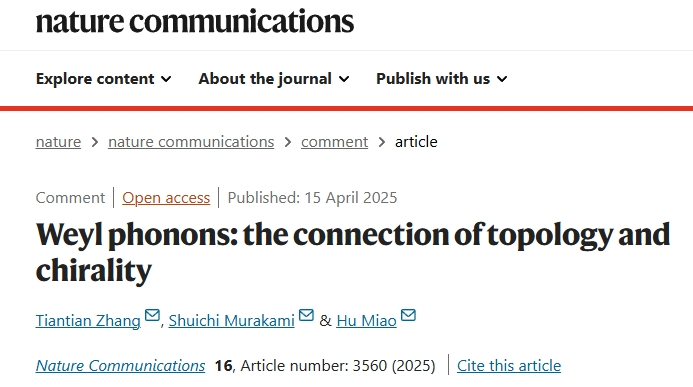The height and width of the screenshot is (387, 693).
Task: Open Shuichi Murakami author link
Action: (x=232, y=321)
